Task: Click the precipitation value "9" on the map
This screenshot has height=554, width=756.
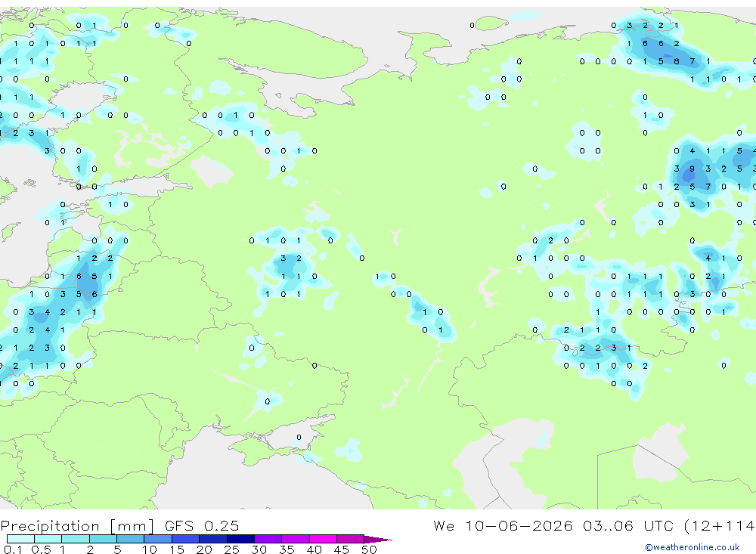Action: click(692, 169)
